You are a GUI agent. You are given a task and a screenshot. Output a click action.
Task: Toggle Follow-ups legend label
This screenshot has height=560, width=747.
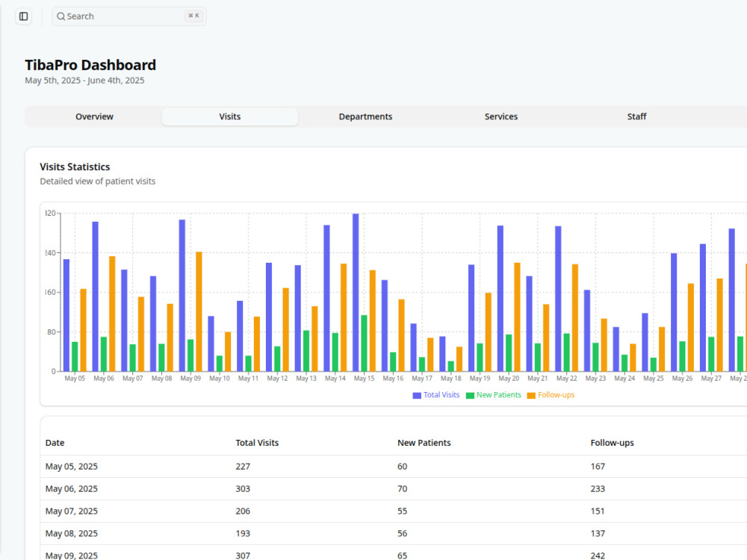tap(556, 395)
